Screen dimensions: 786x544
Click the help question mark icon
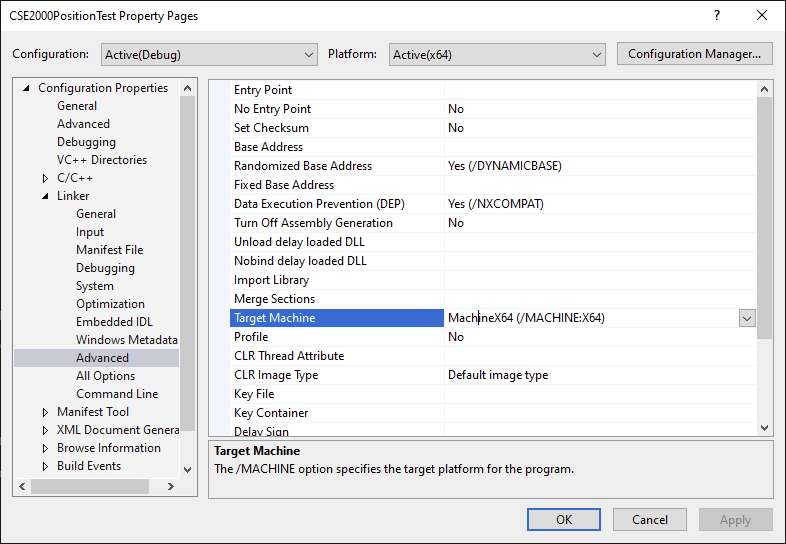716,16
